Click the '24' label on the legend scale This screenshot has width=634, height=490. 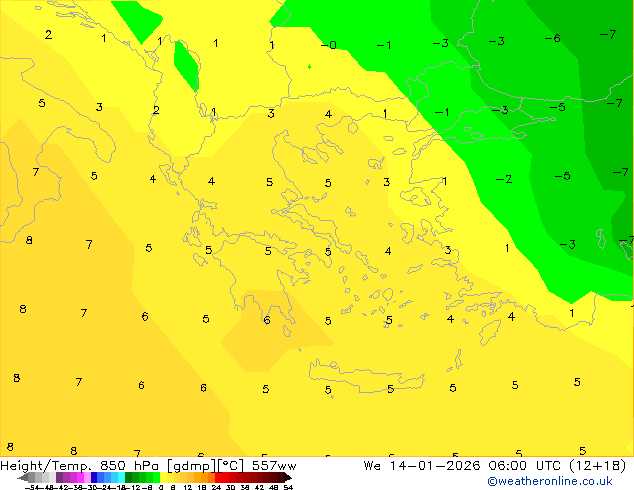pyautogui.click(x=216, y=487)
